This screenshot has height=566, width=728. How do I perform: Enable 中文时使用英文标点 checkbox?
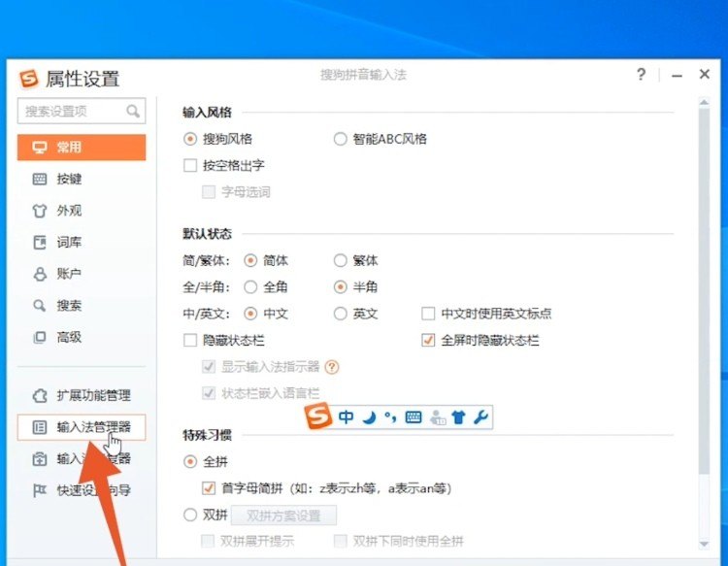click(428, 314)
